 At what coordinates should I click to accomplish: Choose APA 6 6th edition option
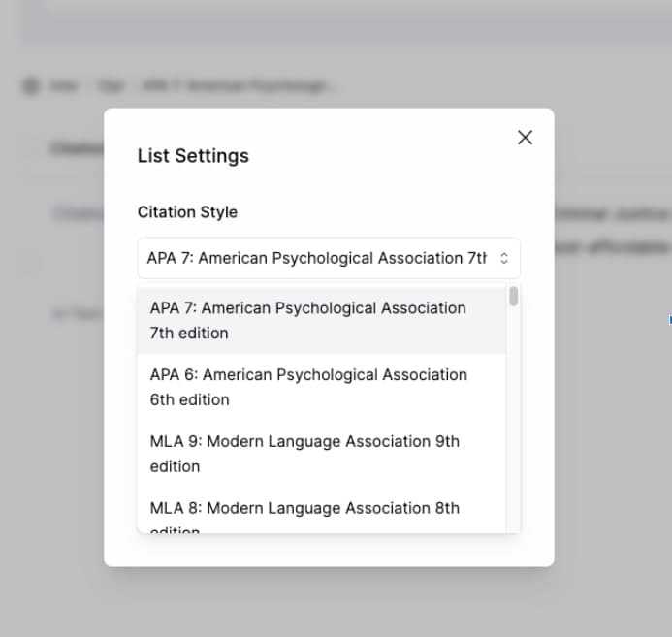[x=321, y=387]
